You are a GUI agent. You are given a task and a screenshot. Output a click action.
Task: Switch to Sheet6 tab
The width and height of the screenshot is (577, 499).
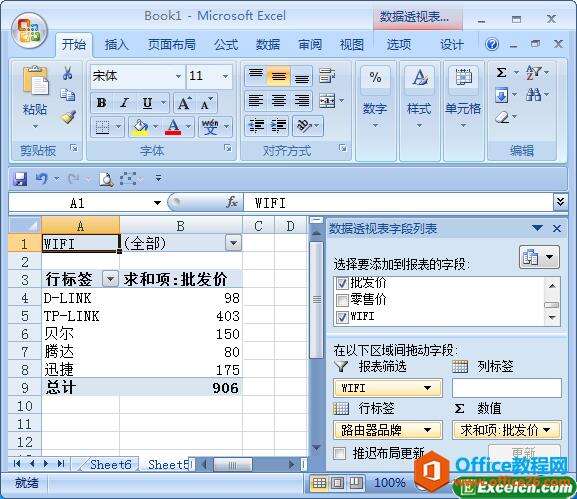click(x=110, y=465)
